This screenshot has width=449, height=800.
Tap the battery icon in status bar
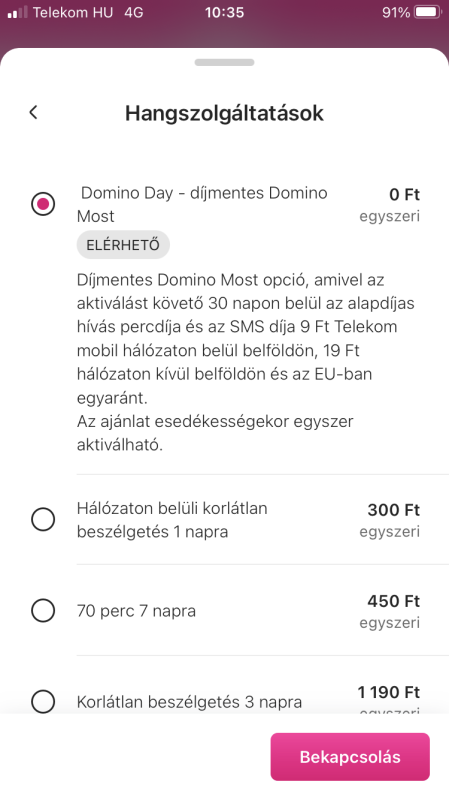pyautogui.click(x=429, y=12)
